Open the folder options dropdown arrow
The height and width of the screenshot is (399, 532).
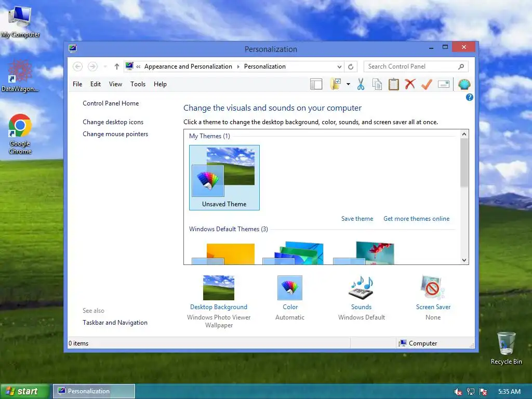point(348,84)
